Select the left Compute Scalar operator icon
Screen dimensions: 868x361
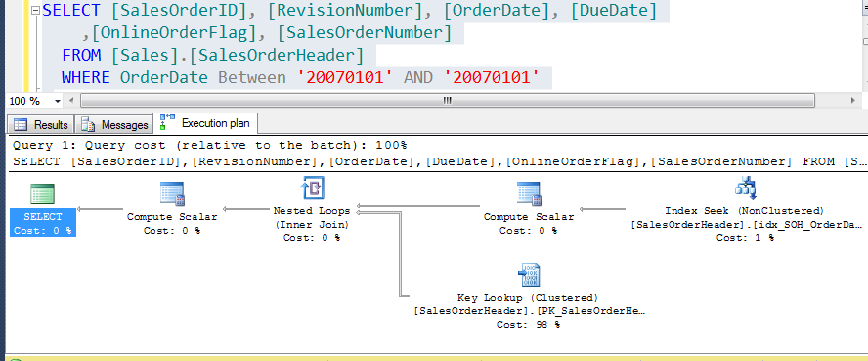tap(172, 194)
